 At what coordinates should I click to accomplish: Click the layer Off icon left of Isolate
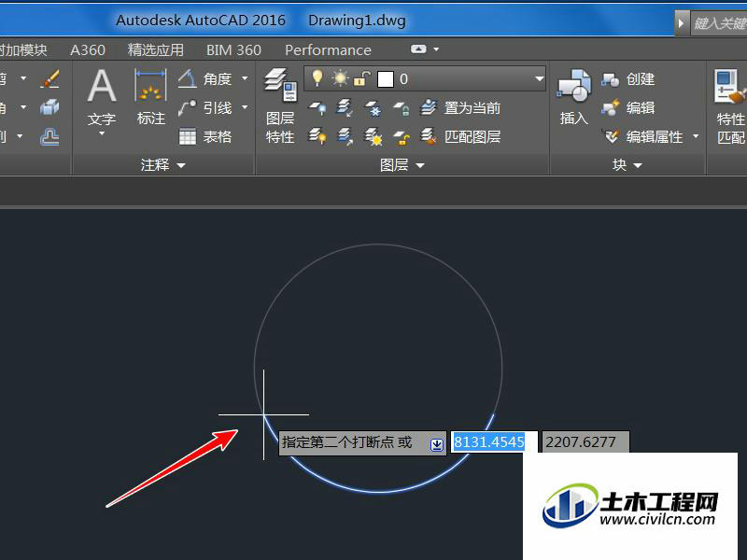(x=317, y=108)
